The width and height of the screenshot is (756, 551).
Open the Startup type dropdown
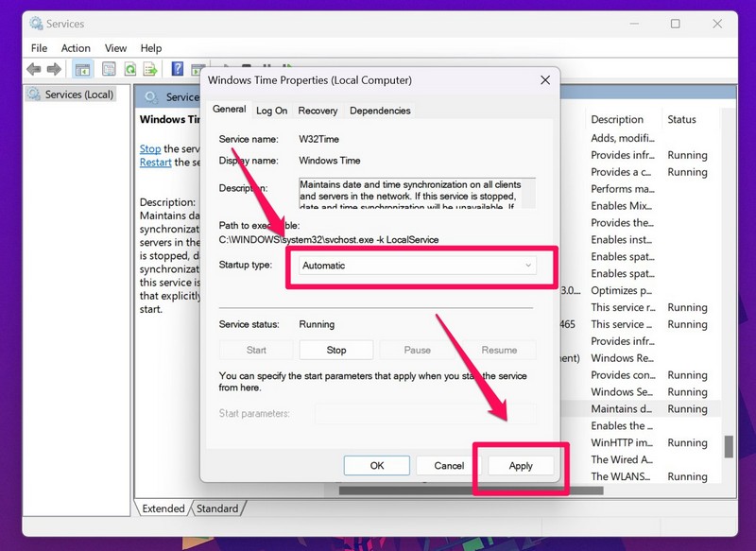[528, 265]
